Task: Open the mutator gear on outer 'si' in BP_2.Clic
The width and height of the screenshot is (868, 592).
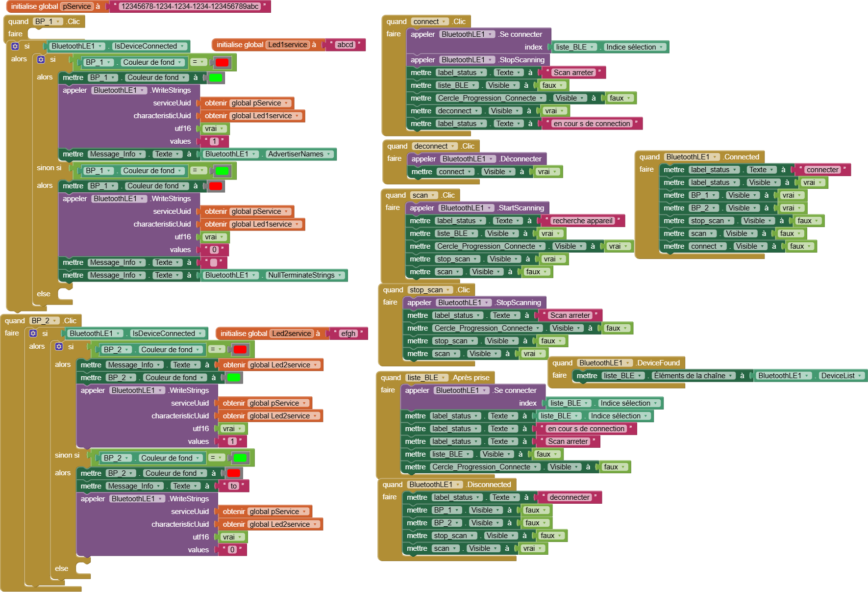Action: tap(33, 334)
